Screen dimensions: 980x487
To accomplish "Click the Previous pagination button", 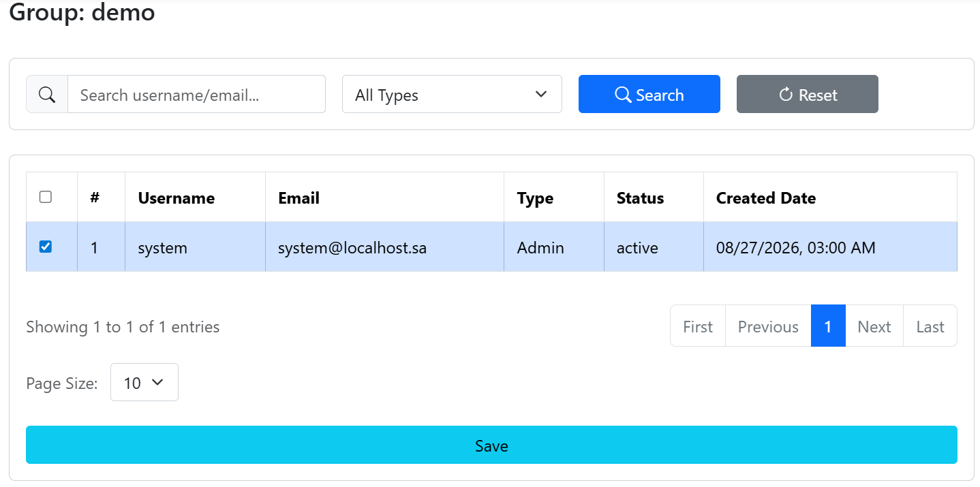I will pyautogui.click(x=768, y=326).
